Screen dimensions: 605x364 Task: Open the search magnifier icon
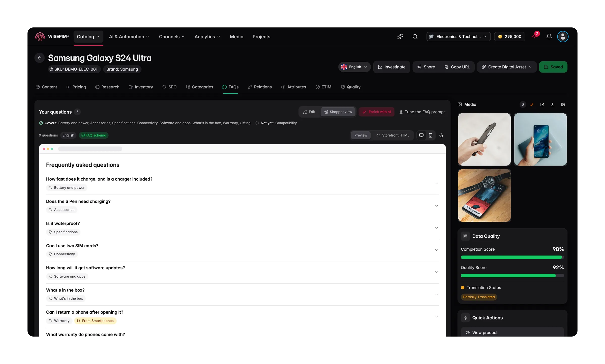tap(415, 37)
